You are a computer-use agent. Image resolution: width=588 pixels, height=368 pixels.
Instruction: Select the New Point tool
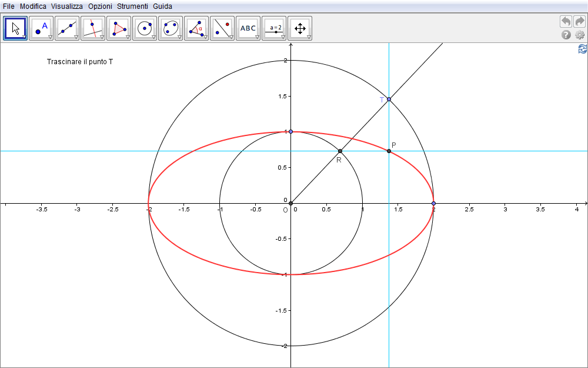coord(41,28)
